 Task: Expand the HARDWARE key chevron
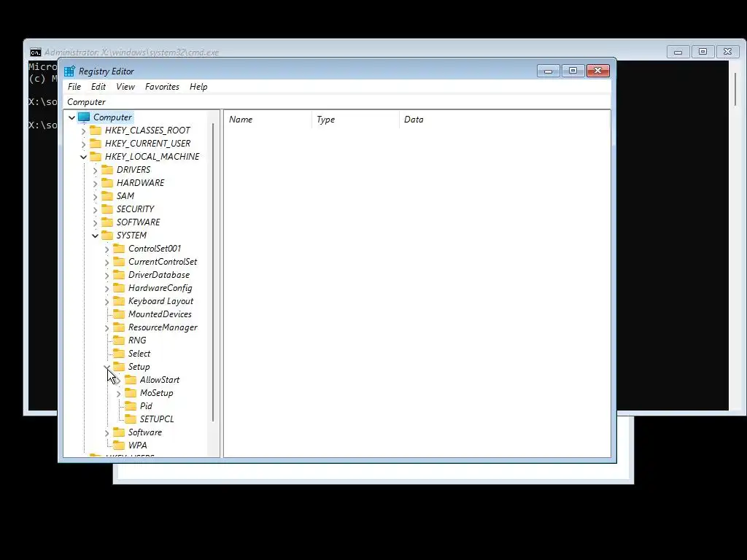[x=95, y=183]
